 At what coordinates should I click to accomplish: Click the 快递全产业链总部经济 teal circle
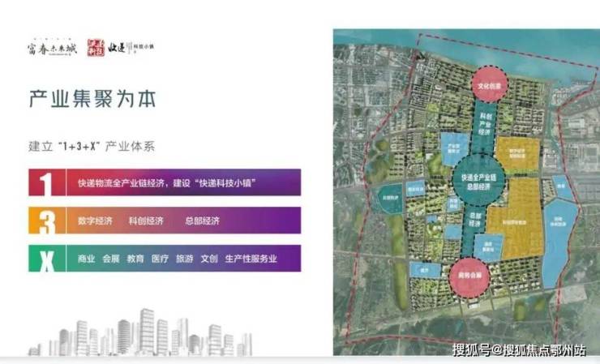tap(478, 182)
